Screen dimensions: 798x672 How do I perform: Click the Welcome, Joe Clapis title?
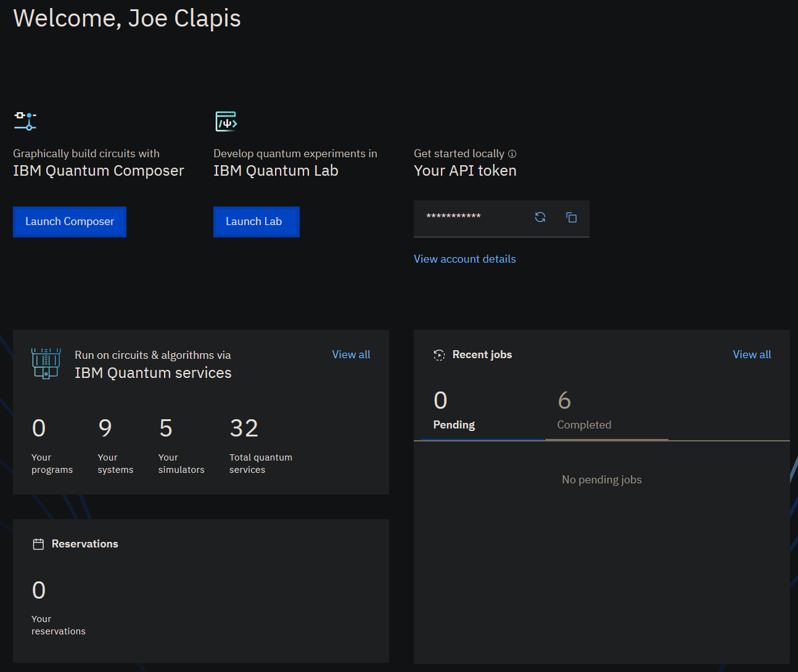click(x=127, y=18)
